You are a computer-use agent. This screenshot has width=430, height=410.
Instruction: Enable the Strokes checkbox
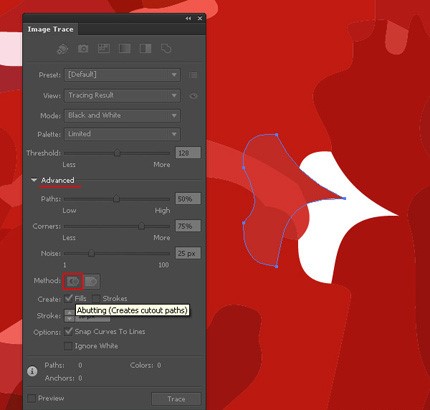96,299
